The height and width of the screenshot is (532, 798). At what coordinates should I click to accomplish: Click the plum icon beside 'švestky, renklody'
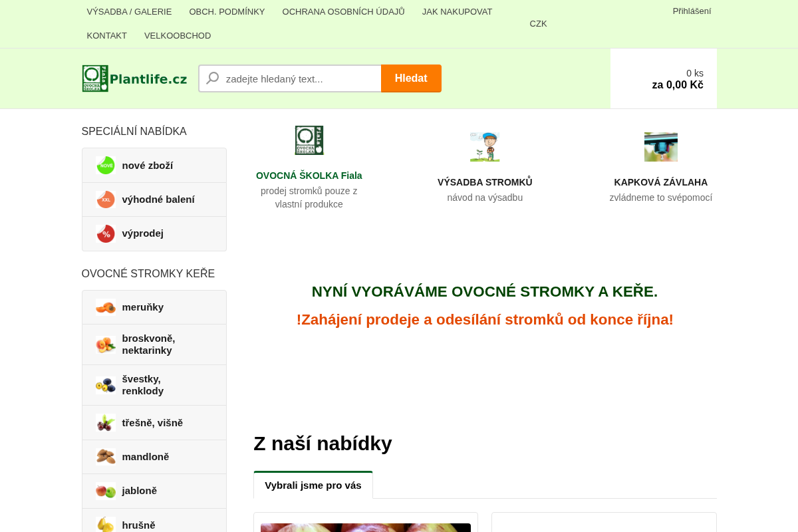coord(106,385)
